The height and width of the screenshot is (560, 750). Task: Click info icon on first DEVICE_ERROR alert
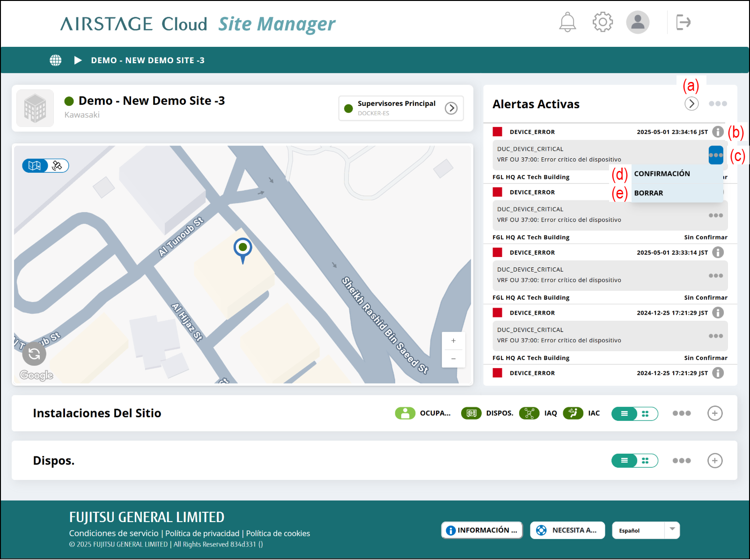tap(718, 132)
